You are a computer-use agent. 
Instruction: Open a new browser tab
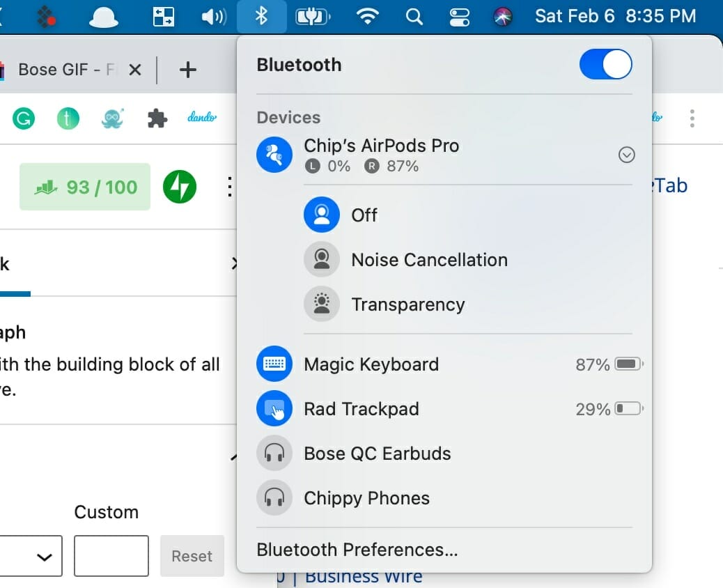coord(187,70)
